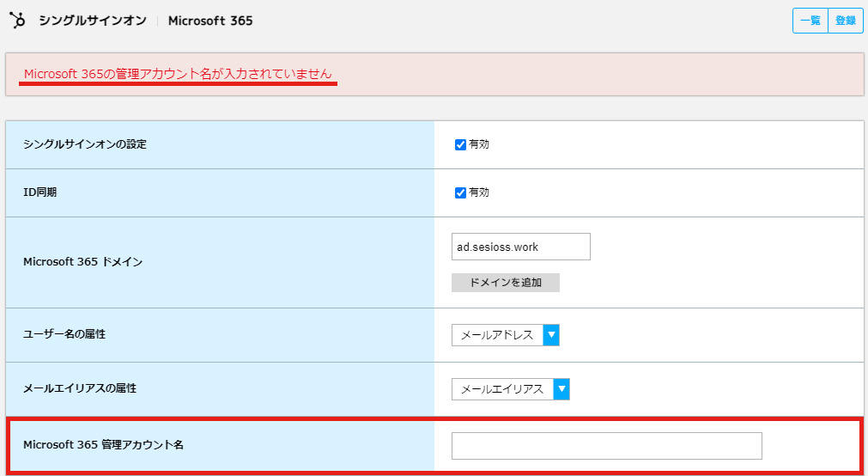The width and height of the screenshot is (868, 476).
Task: Click the red error message text
Action: coord(178,74)
